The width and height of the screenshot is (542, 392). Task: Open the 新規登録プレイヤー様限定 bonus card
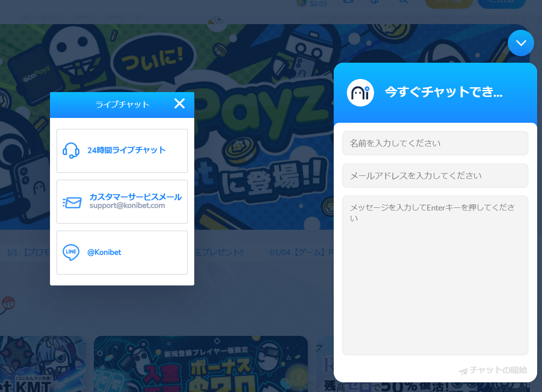(x=201, y=364)
